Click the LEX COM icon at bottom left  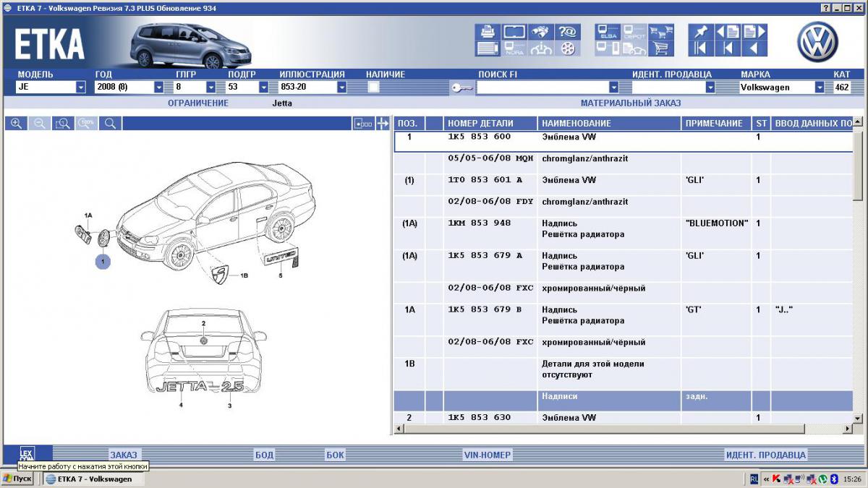(27, 454)
